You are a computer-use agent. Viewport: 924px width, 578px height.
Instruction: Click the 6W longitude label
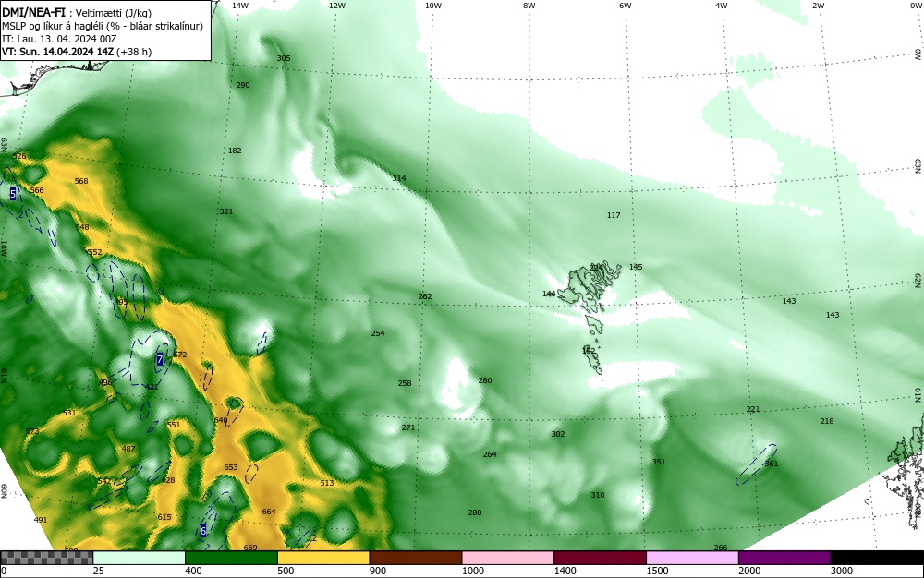[626, 6]
